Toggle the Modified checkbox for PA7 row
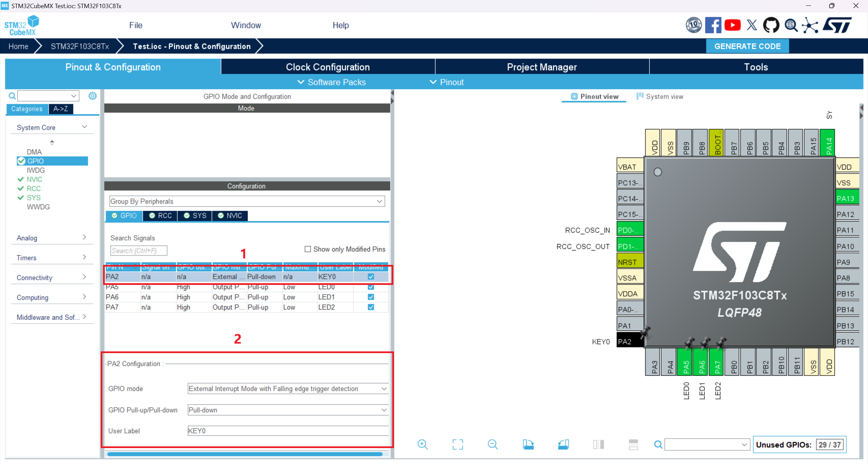Image resolution: width=868 pixels, height=464 pixels. (371, 307)
